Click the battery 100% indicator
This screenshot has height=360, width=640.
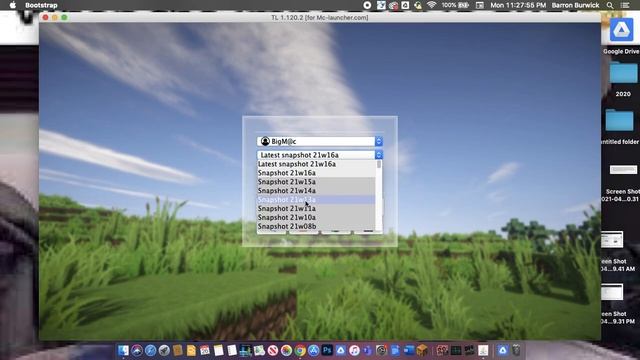point(455,5)
